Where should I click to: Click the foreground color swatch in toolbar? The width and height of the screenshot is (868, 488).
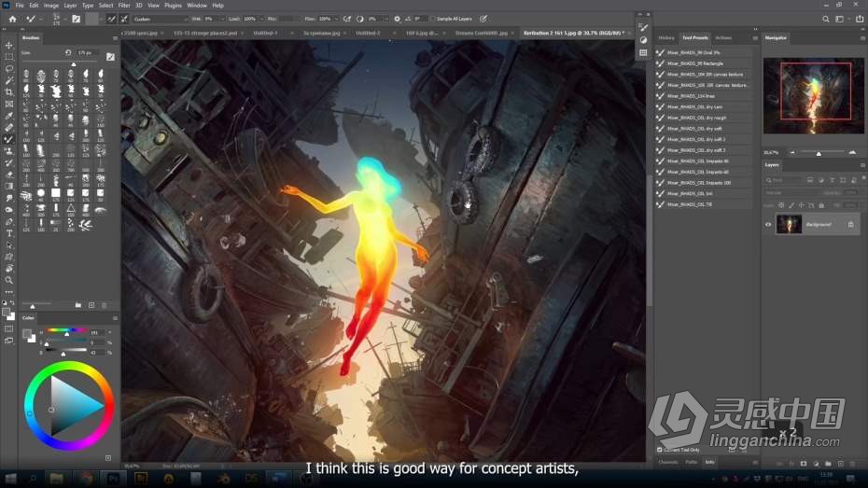[7, 313]
